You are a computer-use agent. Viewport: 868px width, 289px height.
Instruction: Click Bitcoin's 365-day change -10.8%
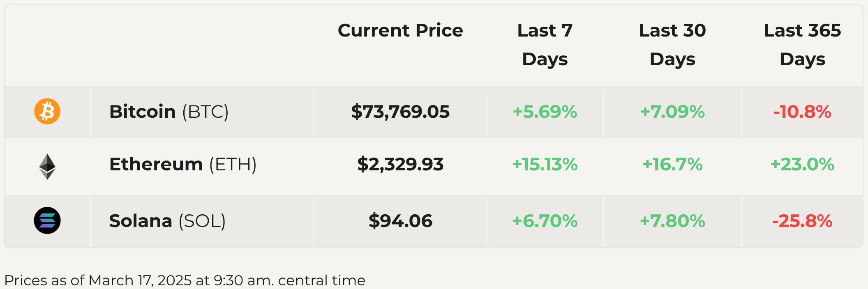pos(802,112)
